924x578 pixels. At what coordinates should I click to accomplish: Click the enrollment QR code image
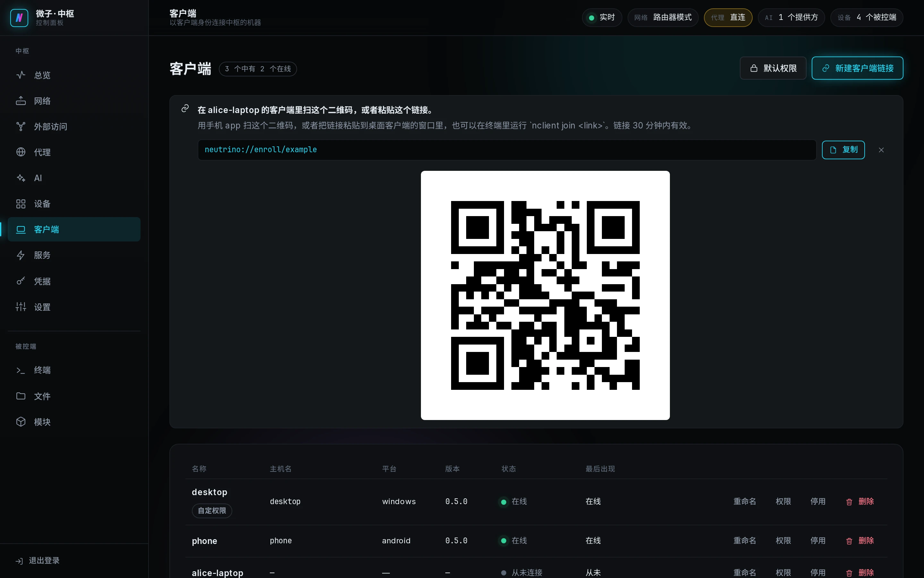(545, 295)
